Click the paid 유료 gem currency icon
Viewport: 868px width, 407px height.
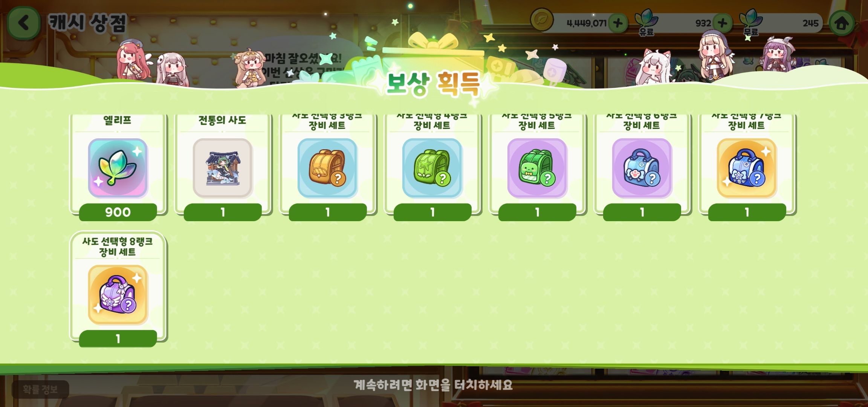click(646, 22)
